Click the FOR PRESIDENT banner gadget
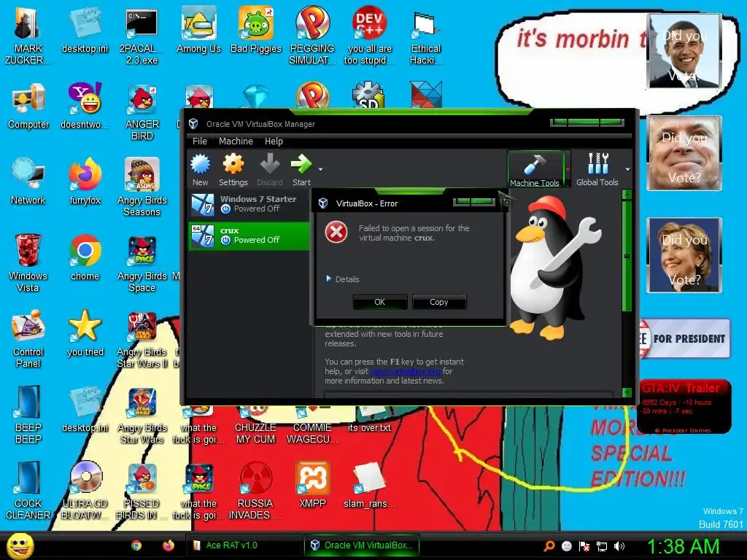 pos(684,338)
